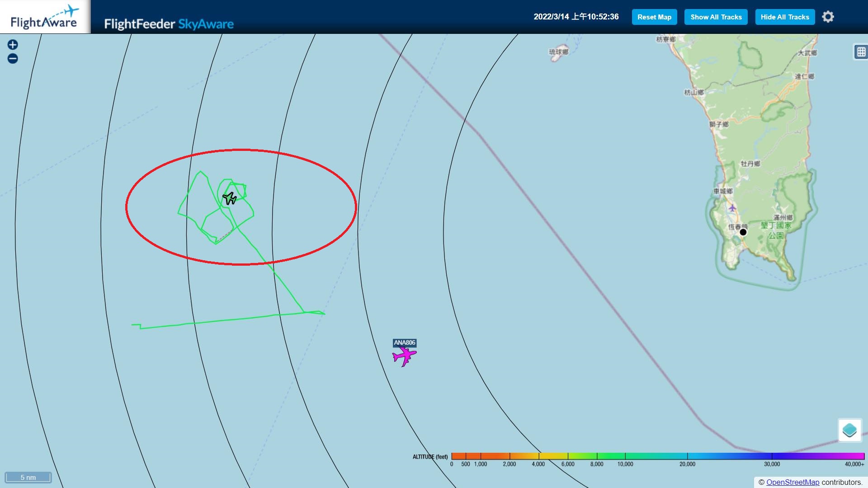Click the FlightAware logo

pos(44,17)
